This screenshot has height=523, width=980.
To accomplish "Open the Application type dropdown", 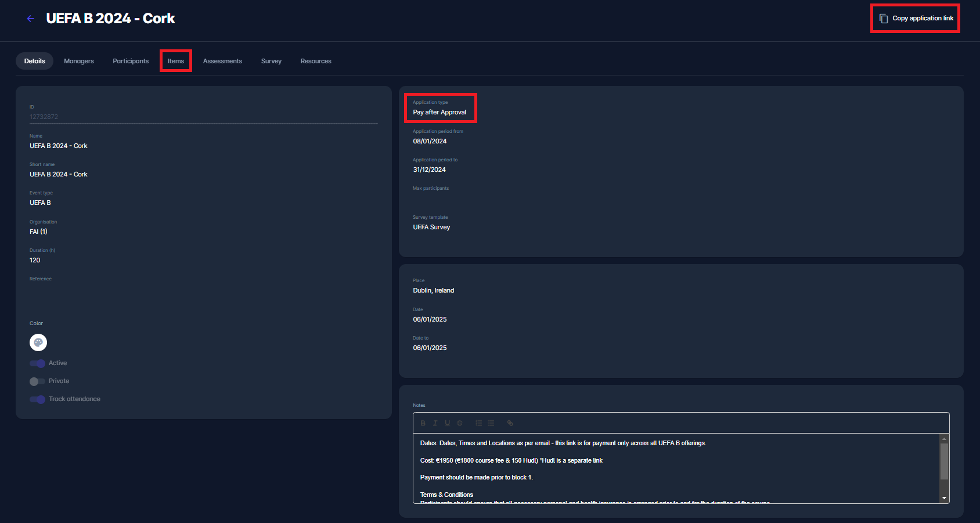I will point(439,112).
